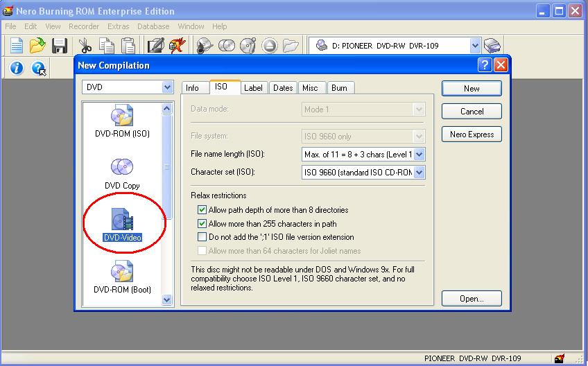Viewport: 588px width, 366px height.
Task: Open the View menu
Action: tap(53, 26)
